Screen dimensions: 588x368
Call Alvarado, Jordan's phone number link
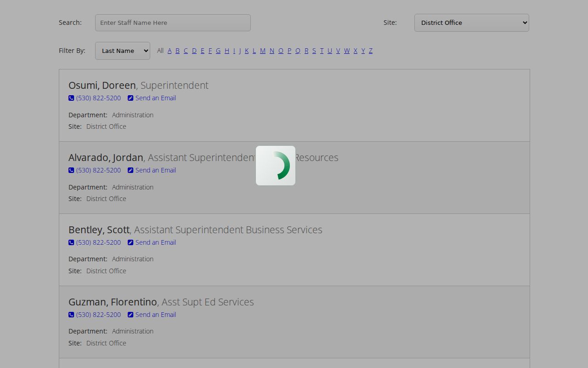(x=98, y=170)
